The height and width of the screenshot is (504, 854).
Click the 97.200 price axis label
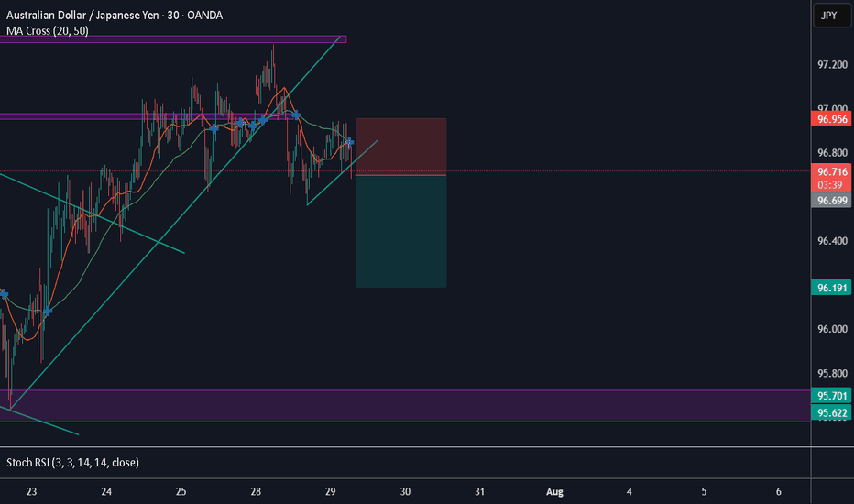pos(832,65)
